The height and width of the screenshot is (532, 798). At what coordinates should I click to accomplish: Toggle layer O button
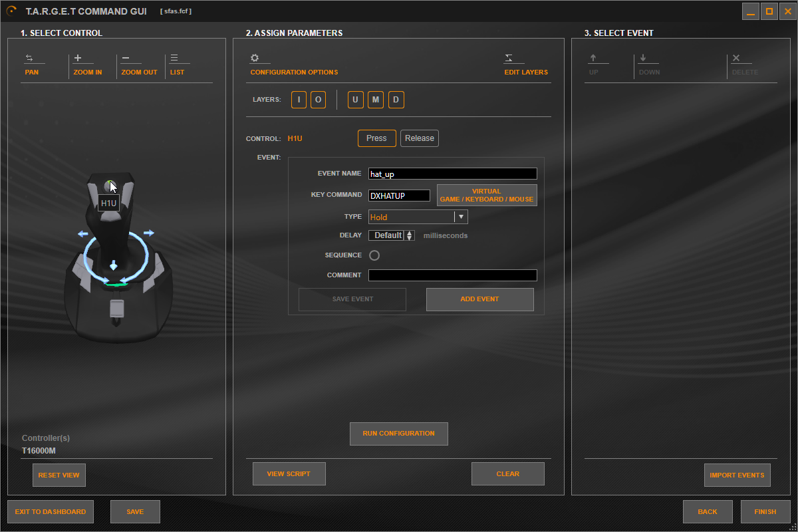(318, 100)
